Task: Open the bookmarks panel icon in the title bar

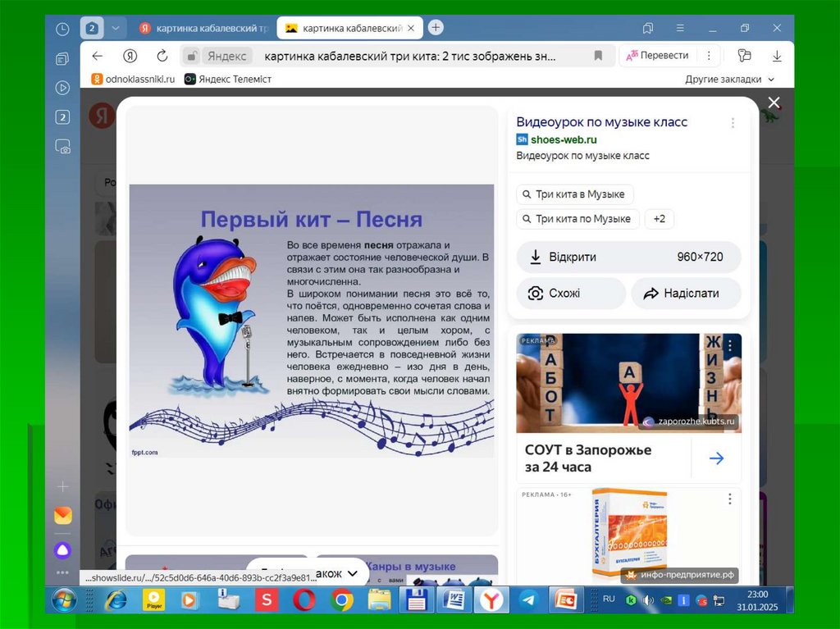Action: tap(648, 28)
